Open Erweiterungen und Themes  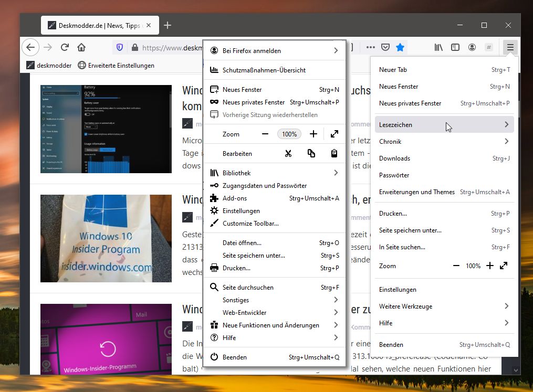click(444, 192)
